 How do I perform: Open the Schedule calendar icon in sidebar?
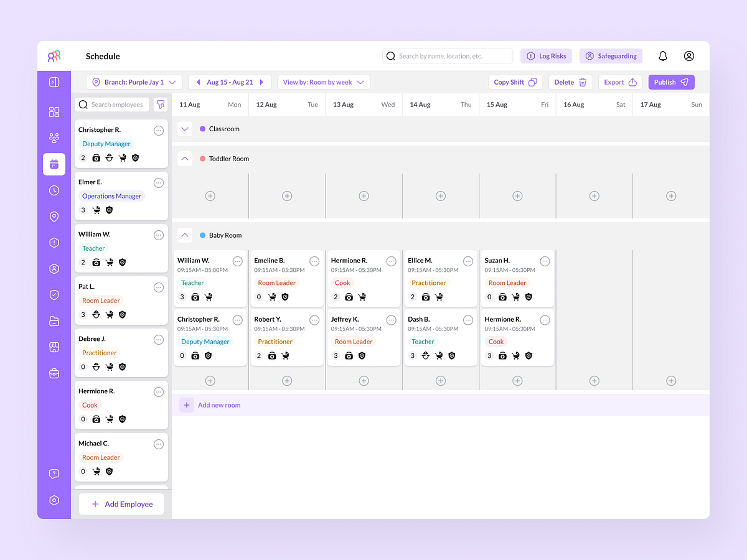pyautogui.click(x=54, y=164)
